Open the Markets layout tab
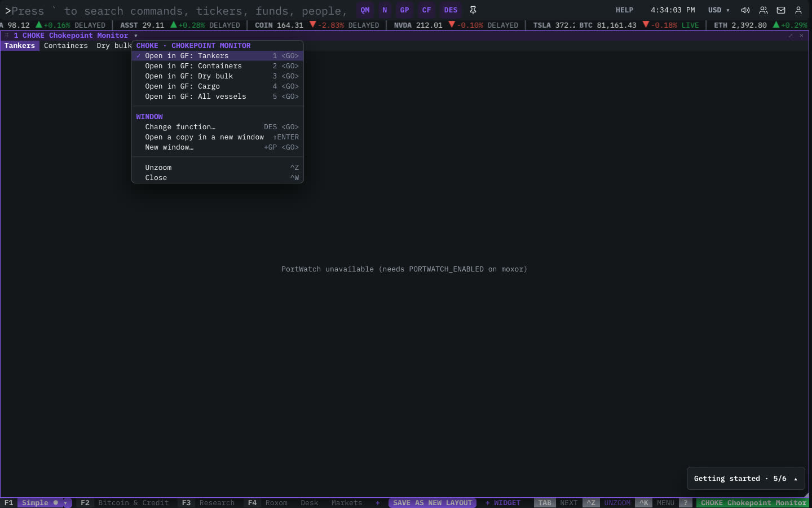812x508 pixels. [x=347, y=503]
